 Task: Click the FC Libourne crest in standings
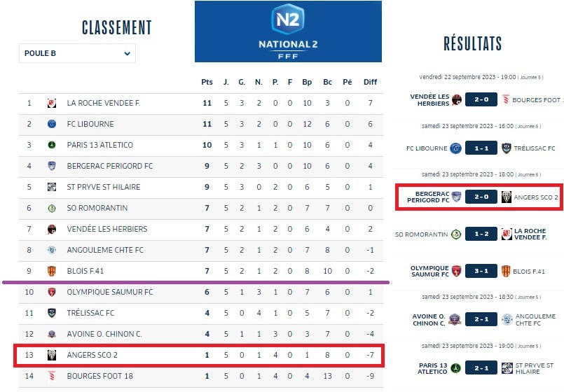(52, 124)
